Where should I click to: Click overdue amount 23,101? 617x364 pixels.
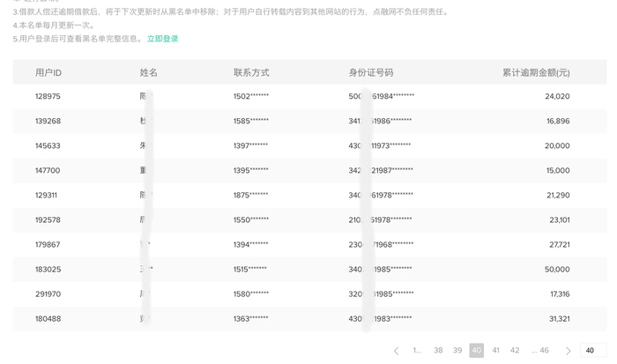[x=560, y=220]
